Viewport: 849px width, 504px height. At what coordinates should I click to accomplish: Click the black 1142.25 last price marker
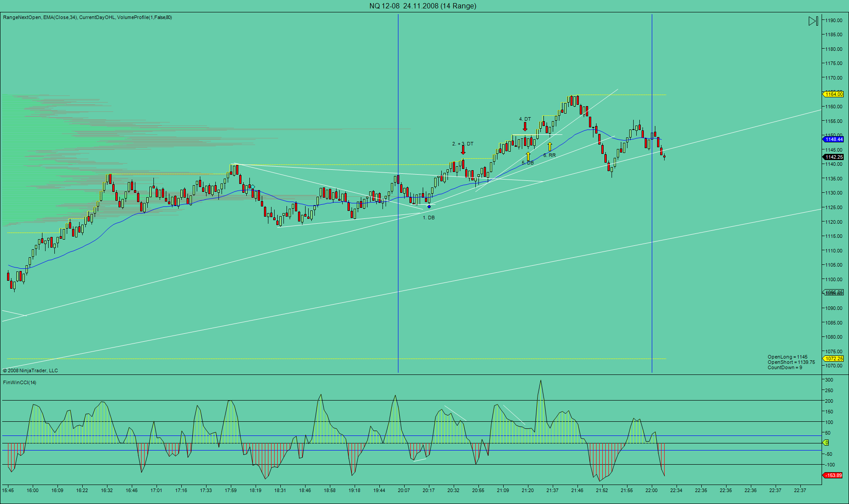pos(834,157)
